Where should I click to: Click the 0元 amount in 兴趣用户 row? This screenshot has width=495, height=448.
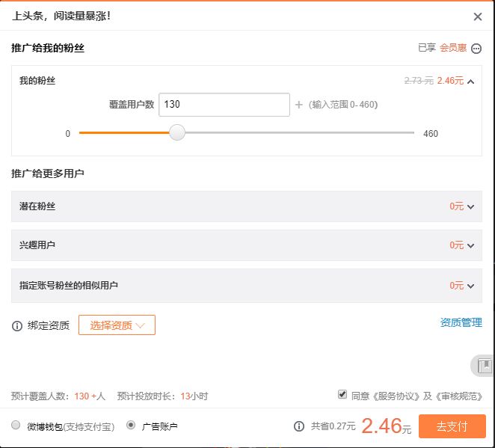pos(456,245)
